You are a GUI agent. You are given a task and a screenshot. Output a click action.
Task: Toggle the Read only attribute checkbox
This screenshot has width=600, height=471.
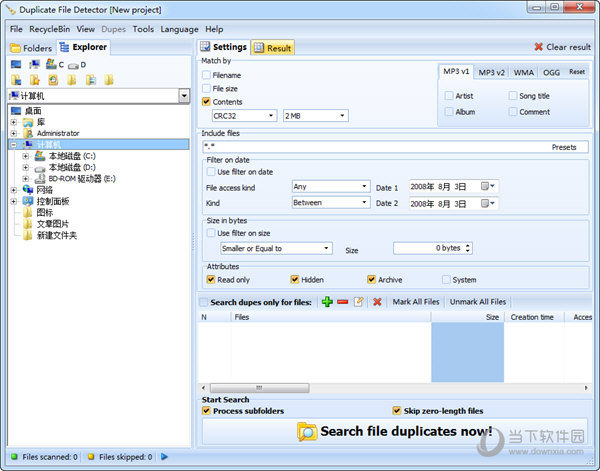211,279
